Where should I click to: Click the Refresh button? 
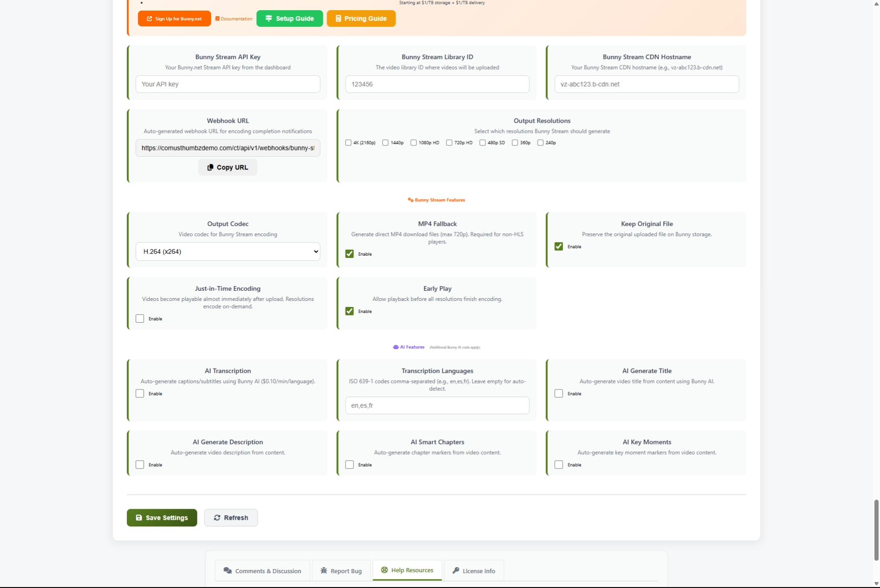(x=231, y=518)
